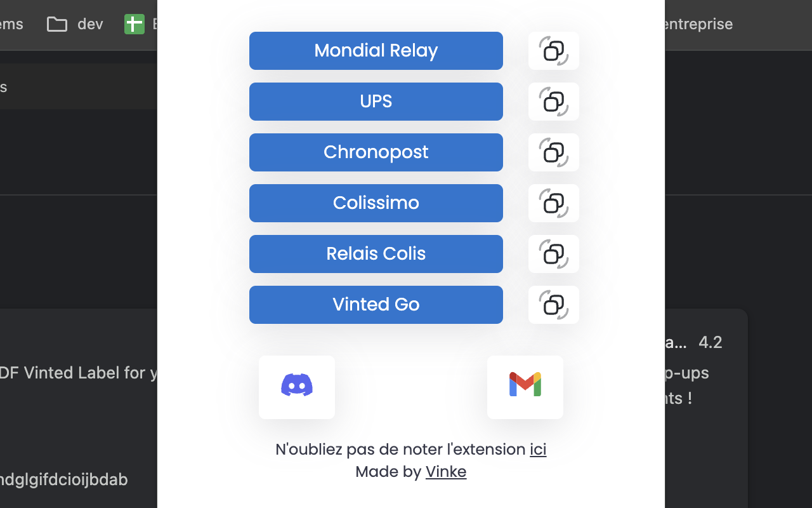Click the Mondial Relay button

[x=376, y=51]
